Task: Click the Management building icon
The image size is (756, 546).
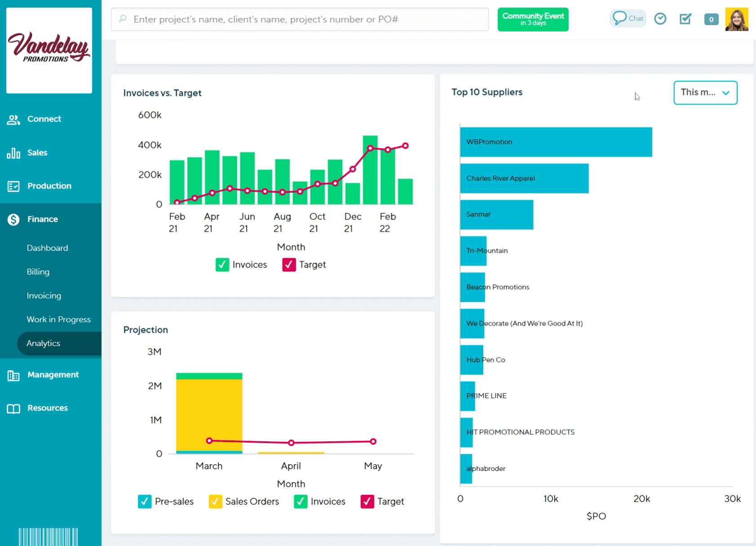Action: coord(13,376)
